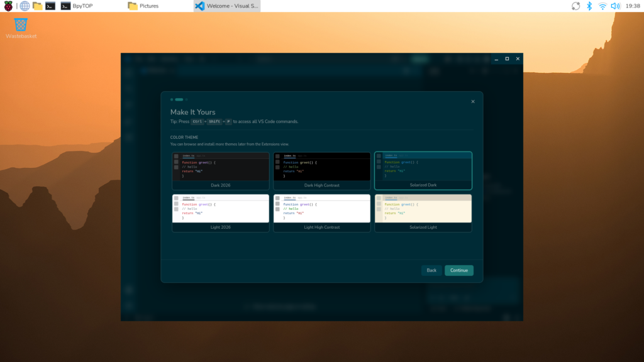
Task: Minimize the VS Code window
Action: pyautogui.click(x=497, y=58)
